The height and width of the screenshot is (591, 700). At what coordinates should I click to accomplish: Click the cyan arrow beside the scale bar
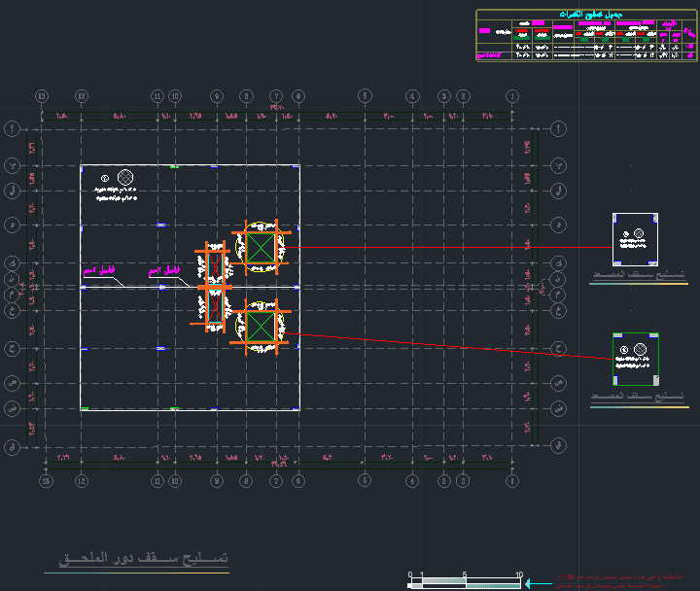[539, 583]
